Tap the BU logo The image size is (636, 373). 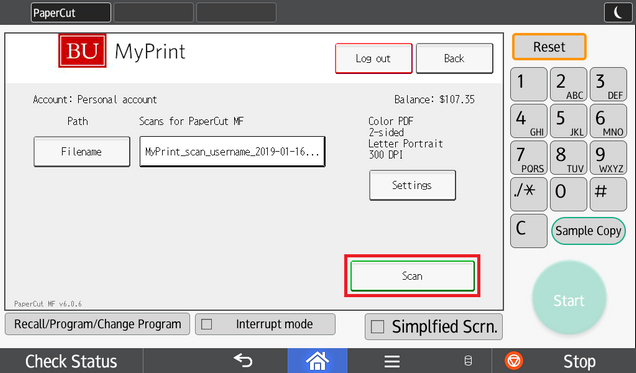tap(82, 51)
